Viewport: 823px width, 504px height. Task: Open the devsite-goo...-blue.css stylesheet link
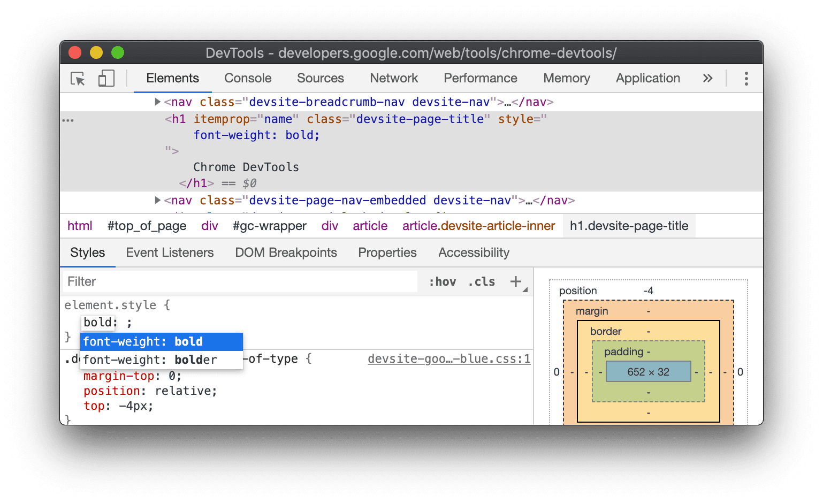[448, 358]
